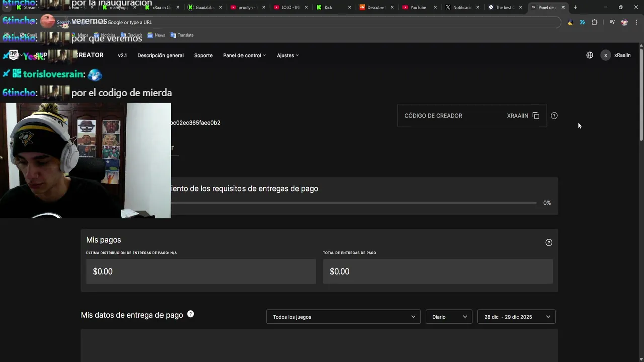Expand the Ajustes menu
This screenshot has width=644, height=362.
point(288,55)
